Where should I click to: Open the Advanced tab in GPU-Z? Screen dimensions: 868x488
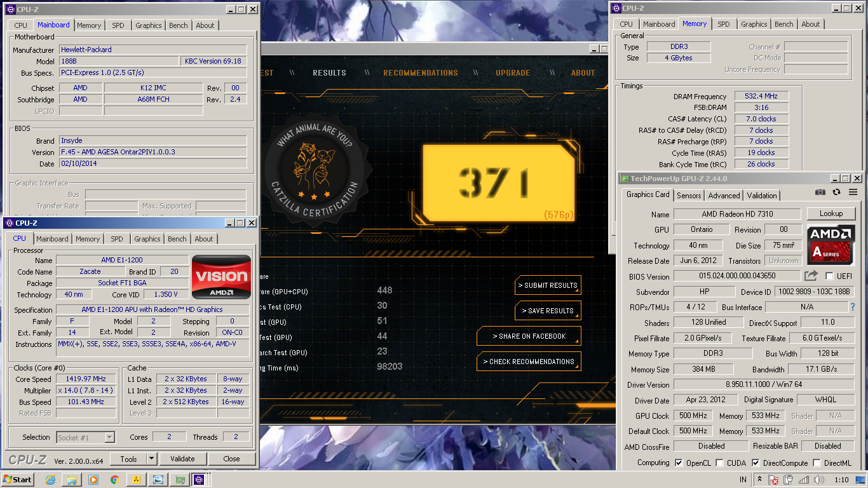coord(724,196)
